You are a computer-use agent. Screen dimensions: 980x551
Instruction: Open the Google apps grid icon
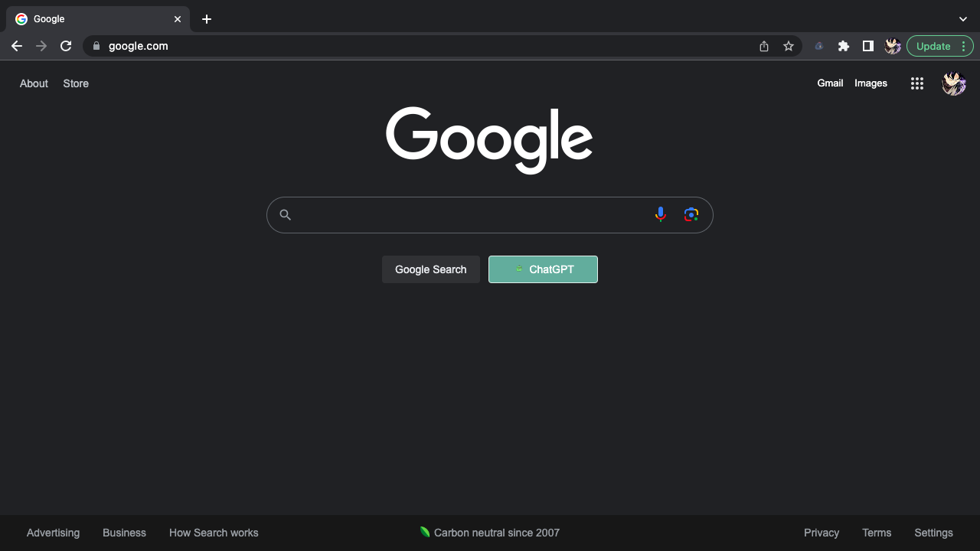[x=917, y=83]
